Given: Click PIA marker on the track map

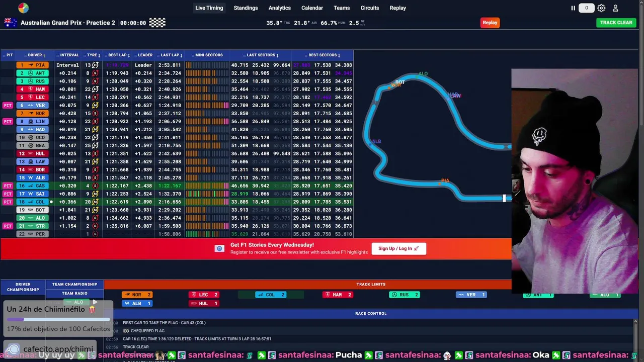Looking at the screenshot, I should [445, 180].
